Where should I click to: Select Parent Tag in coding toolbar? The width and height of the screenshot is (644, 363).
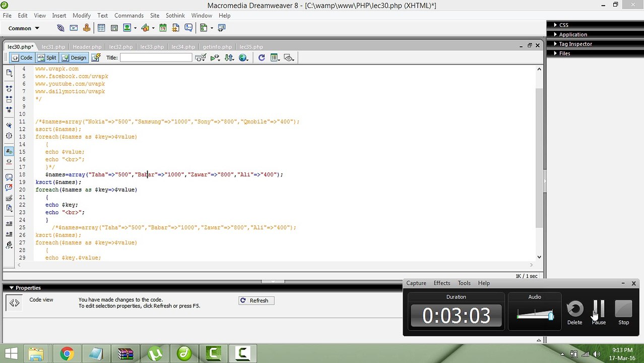coord(9,125)
